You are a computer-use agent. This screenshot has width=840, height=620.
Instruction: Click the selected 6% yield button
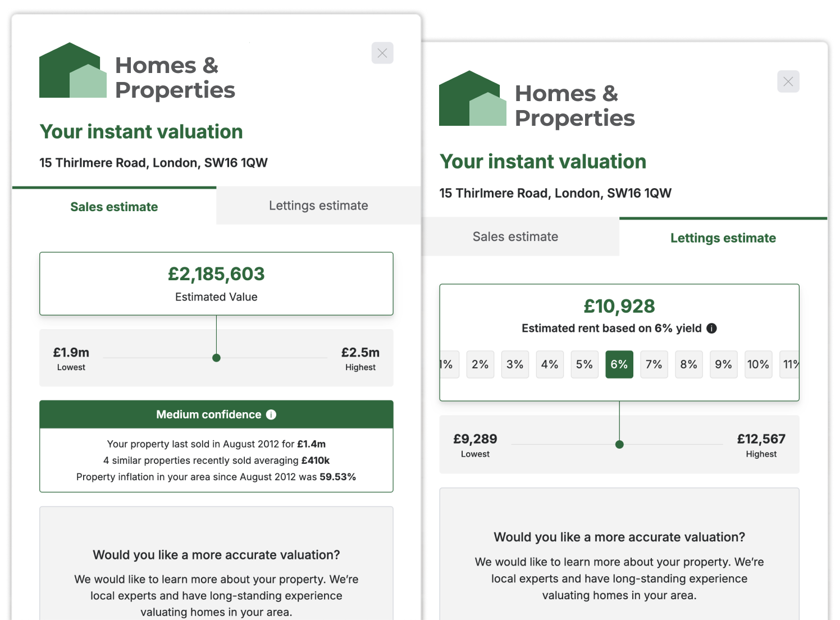click(x=619, y=364)
